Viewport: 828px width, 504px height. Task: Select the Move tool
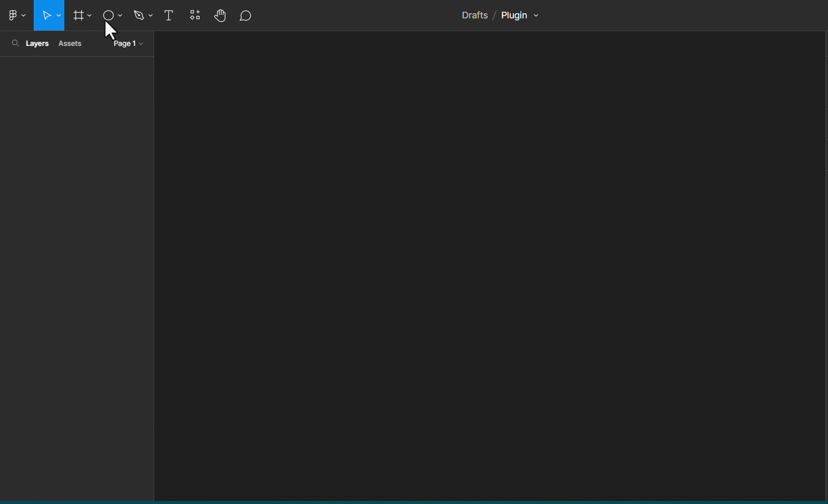[x=46, y=15]
